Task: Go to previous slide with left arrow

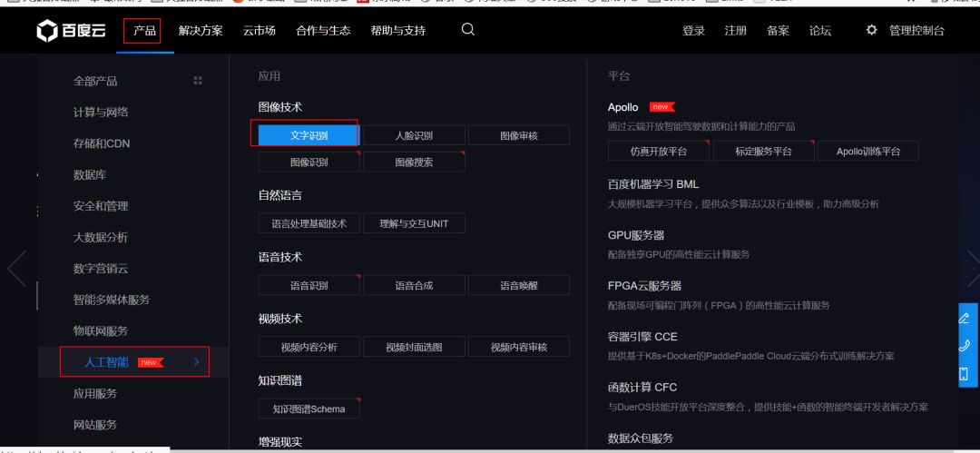Action: (x=17, y=269)
